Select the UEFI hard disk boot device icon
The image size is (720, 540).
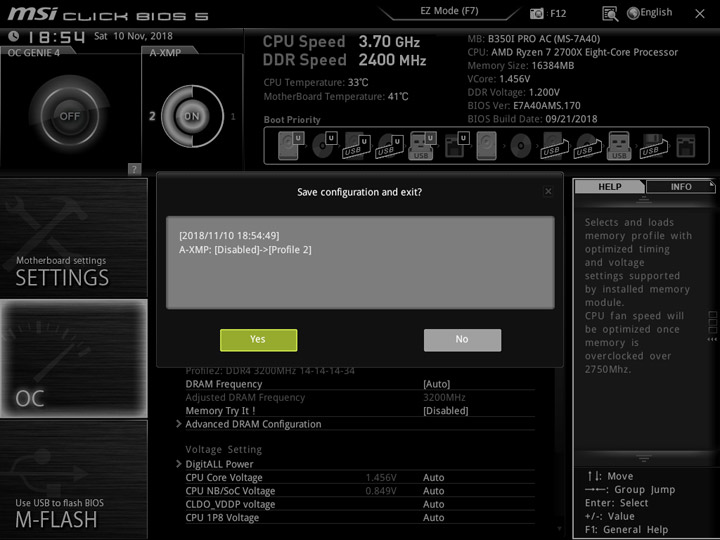point(291,146)
